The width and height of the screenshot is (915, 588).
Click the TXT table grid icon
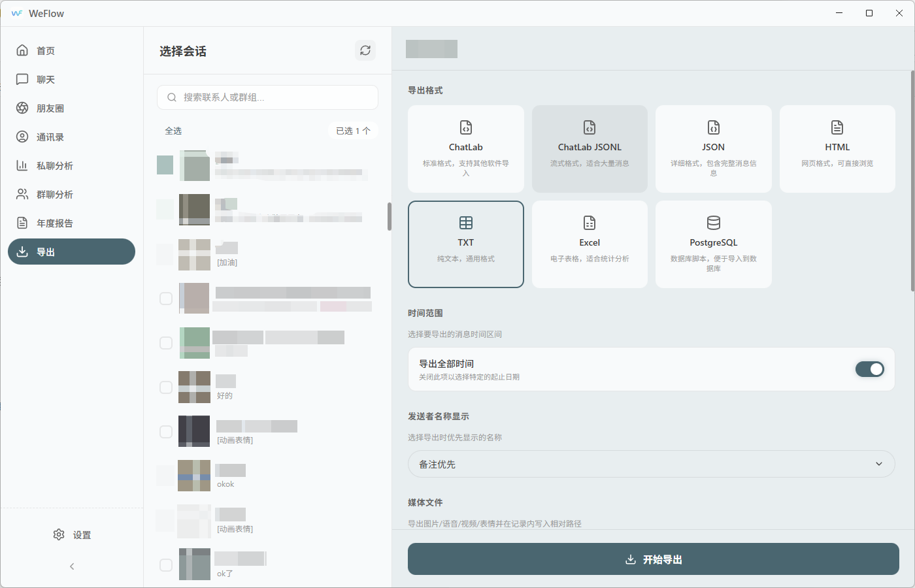(466, 223)
